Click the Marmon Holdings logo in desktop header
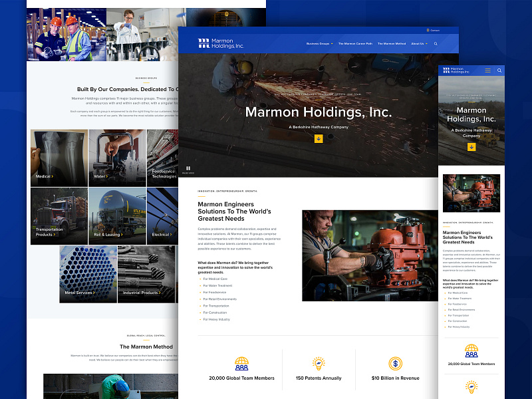Screen dimensions: 532x399 221,43
